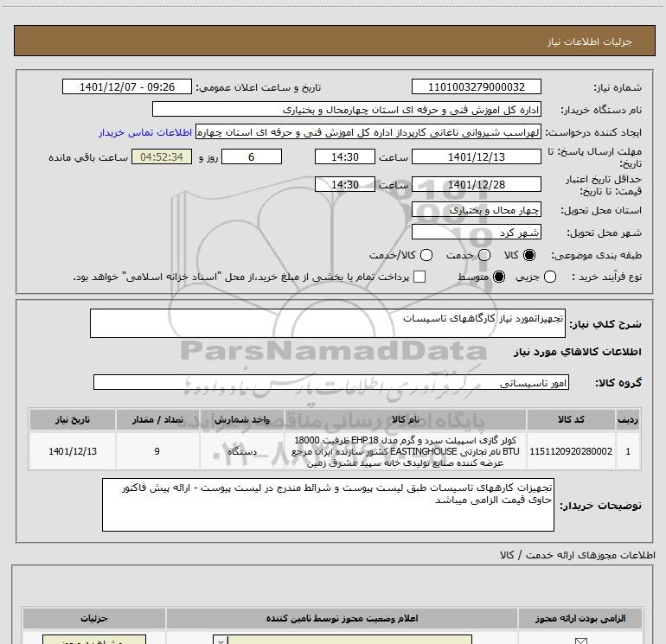Click the شهر محل تحویل field شهر کرد

pos(476,233)
